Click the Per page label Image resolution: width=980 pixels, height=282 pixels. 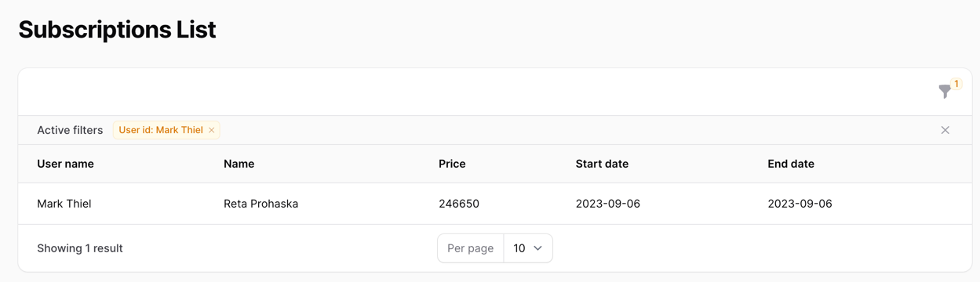pos(471,248)
